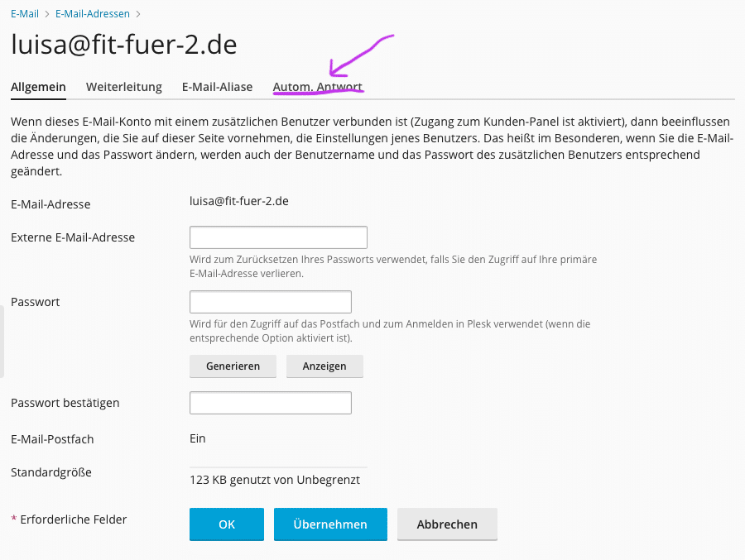Viewport: 745px width, 560px height.
Task: Switch to the Weiterleitung tab
Action: 124,87
